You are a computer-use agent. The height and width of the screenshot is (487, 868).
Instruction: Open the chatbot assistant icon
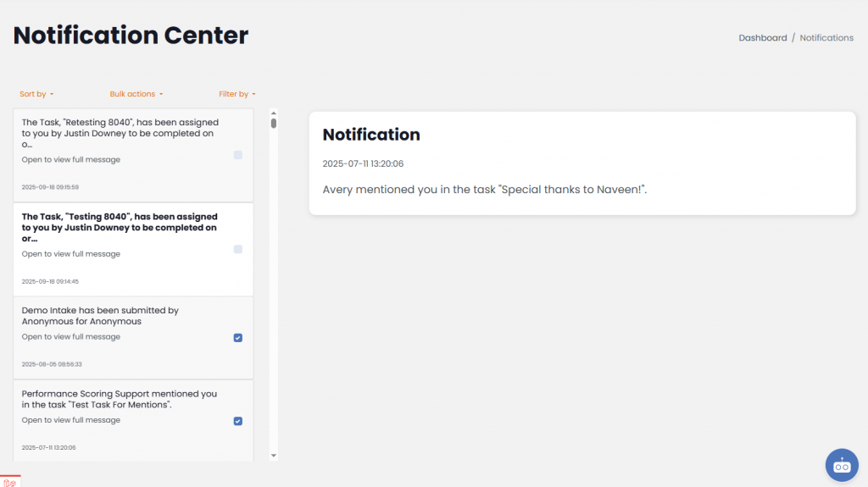842,465
